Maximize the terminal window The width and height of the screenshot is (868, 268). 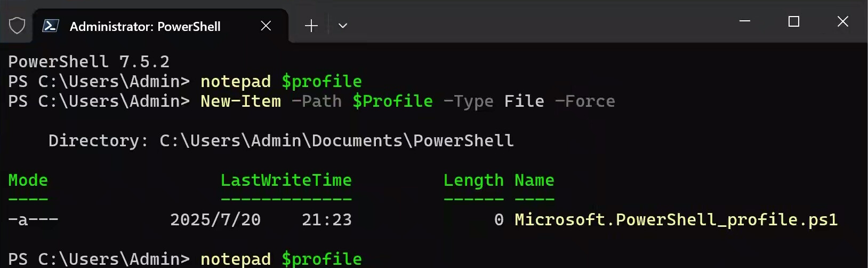(794, 21)
